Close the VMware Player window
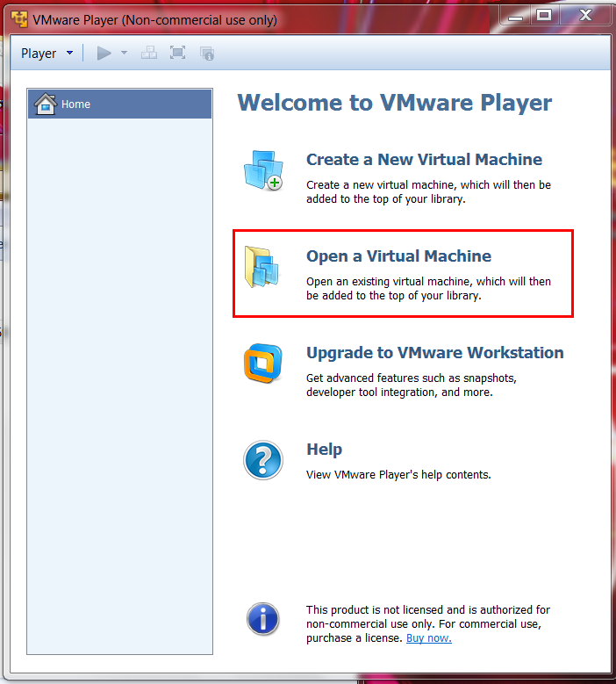 [x=585, y=16]
